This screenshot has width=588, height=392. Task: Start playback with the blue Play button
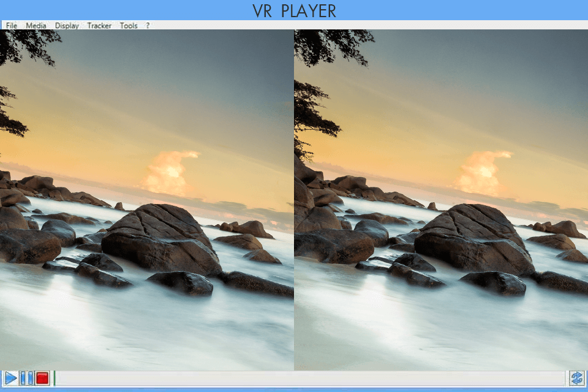10,378
